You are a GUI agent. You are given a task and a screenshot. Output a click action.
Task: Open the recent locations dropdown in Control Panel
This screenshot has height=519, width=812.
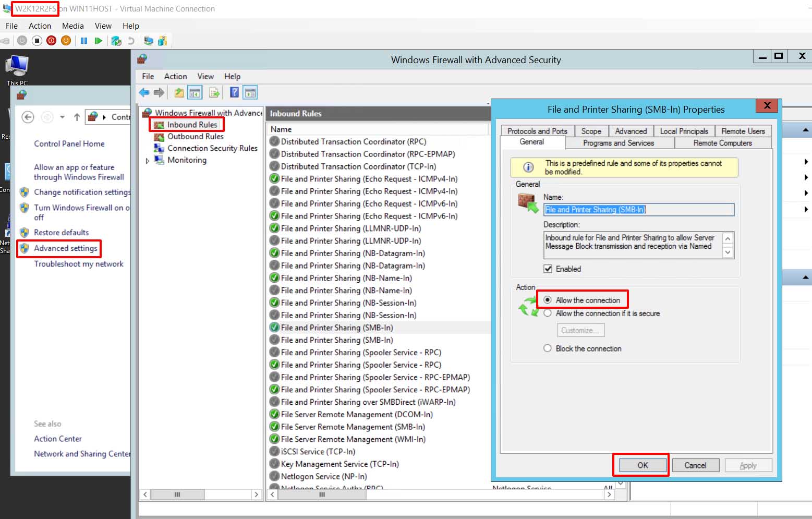(62, 117)
